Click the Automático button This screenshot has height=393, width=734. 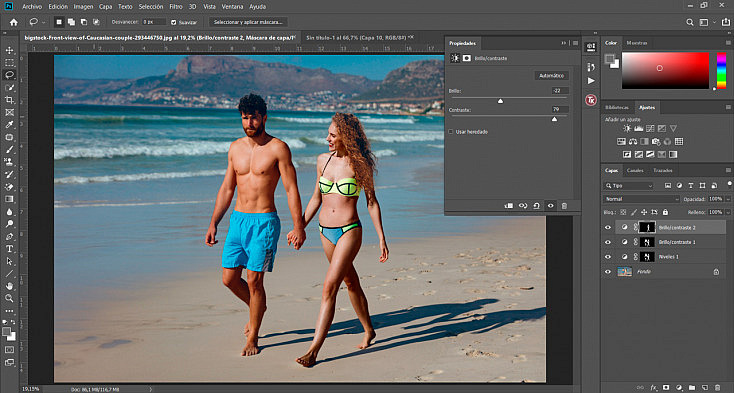coord(552,76)
